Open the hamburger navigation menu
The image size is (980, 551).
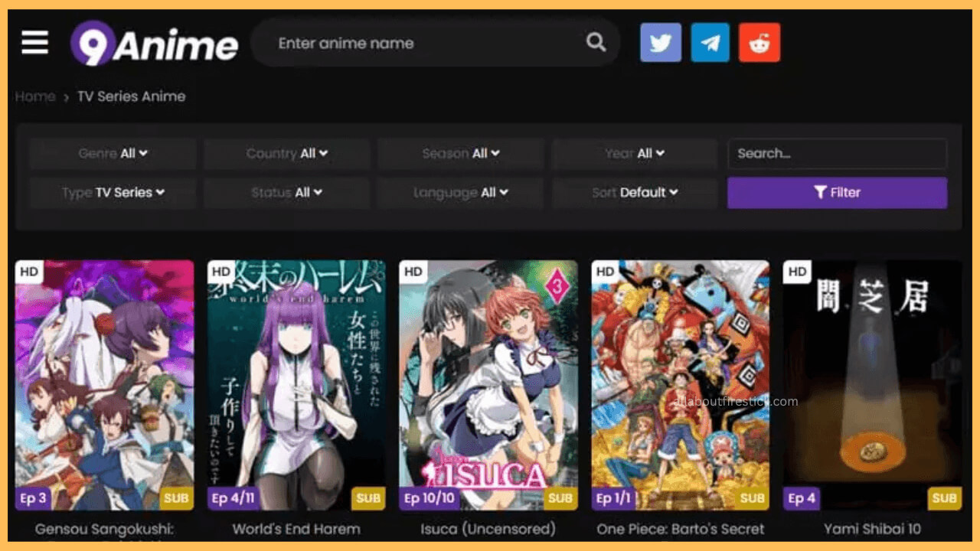(34, 43)
